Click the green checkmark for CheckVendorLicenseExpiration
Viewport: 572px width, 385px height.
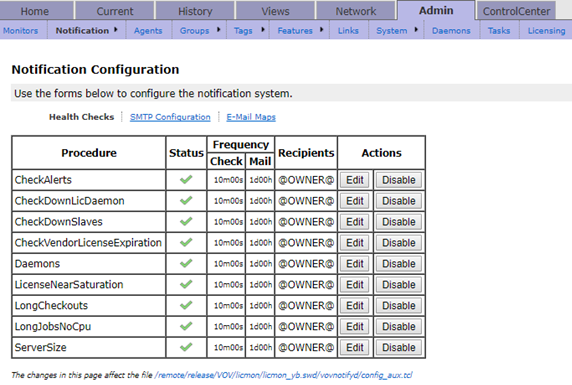pyautogui.click(x=186, y=242)
